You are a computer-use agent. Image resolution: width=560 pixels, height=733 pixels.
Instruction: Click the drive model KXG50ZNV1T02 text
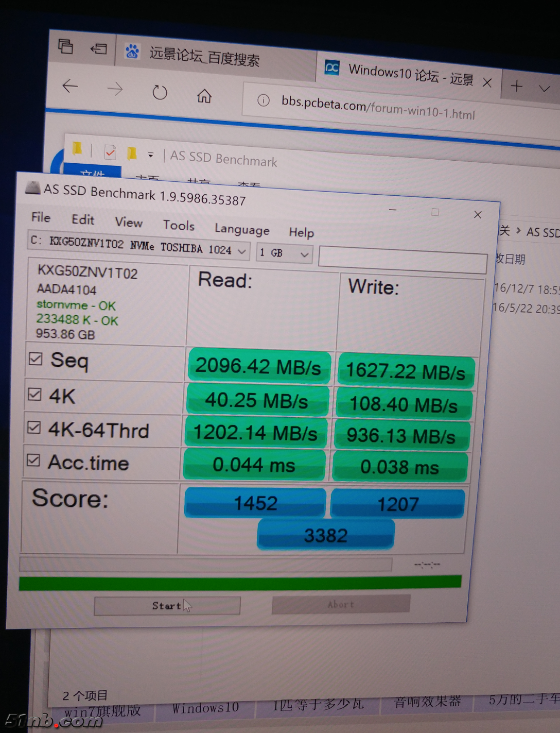coord(87,272)
